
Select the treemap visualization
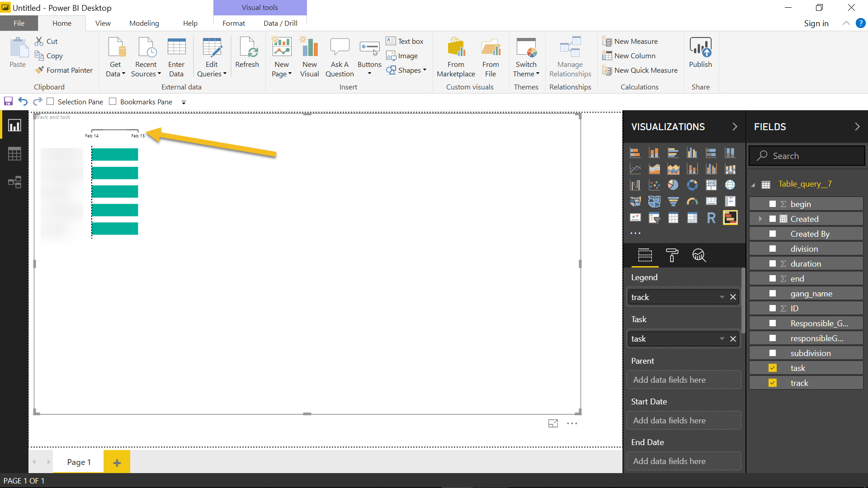point(711,185)
